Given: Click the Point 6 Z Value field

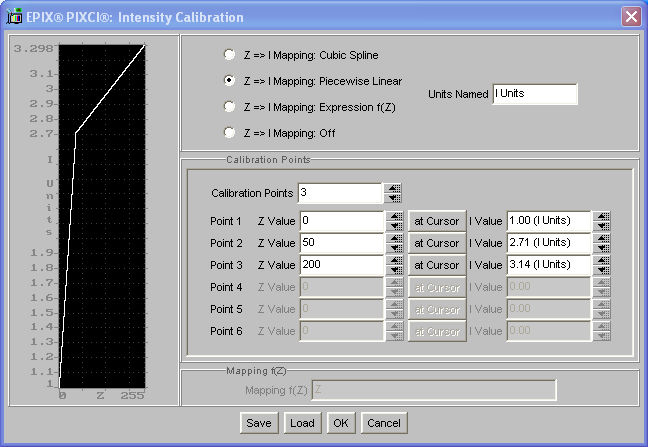Looking at the screenshot, I should (x=342, y=331).
